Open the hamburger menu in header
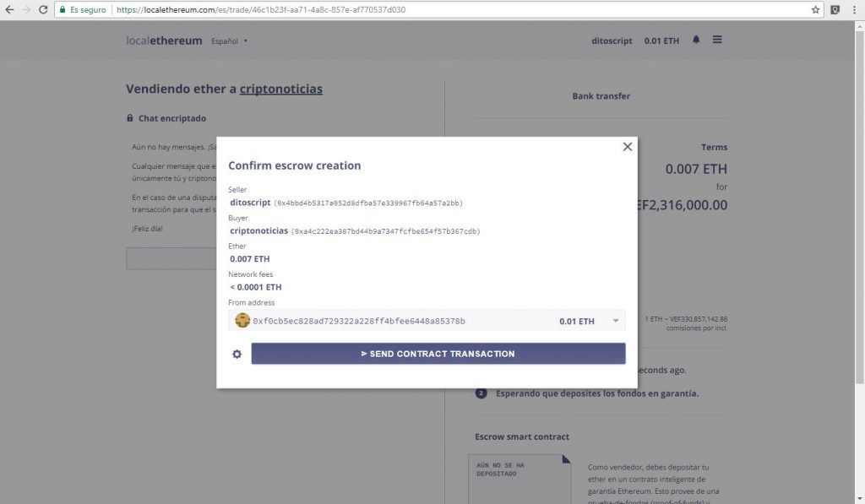 (x=717, y=40)
